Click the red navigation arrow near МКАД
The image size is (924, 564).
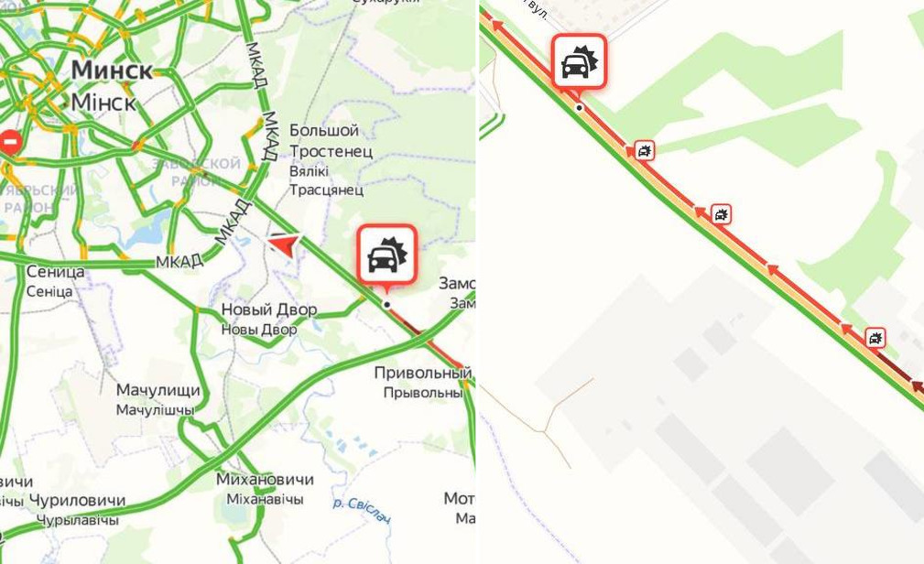point(285,244)
